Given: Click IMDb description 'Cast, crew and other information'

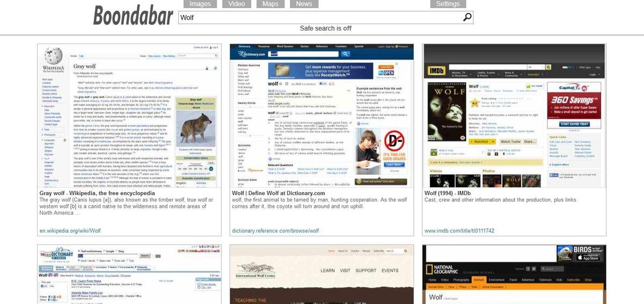Looking at the screenshot, I should tap(501, 200).
